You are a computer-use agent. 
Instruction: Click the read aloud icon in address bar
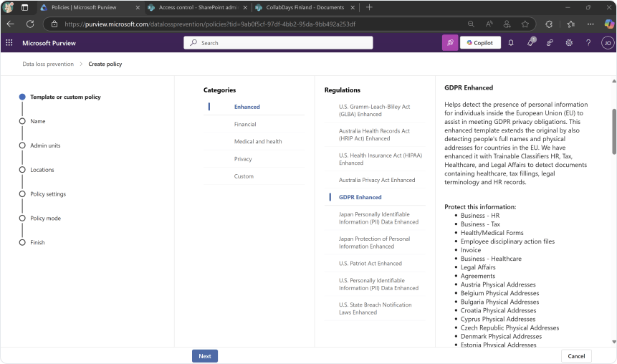(489, 24)
